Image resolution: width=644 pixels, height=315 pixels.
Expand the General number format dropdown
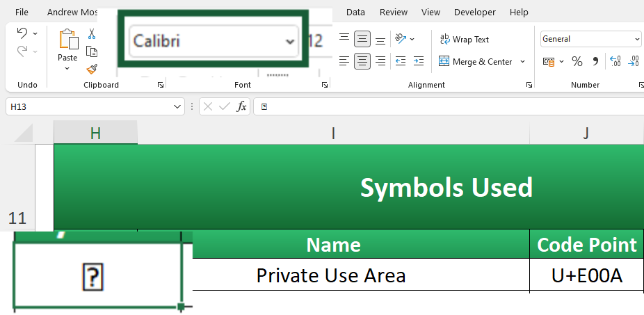pos(636,39)
